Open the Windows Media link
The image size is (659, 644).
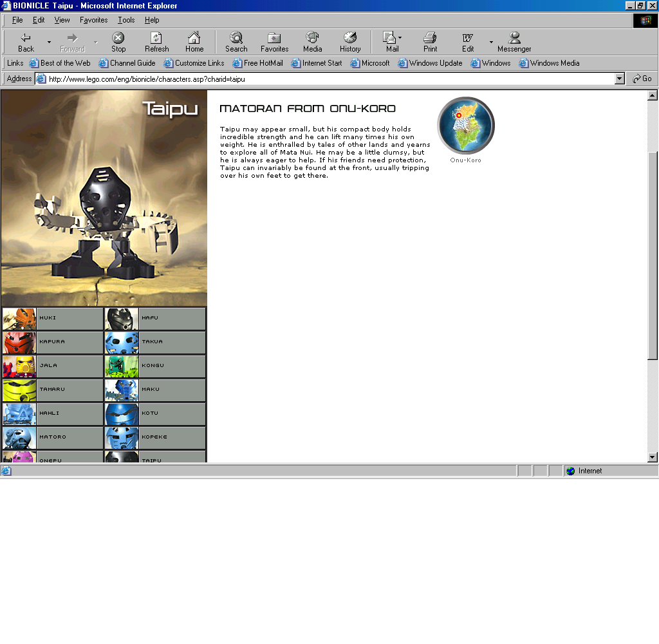pyautogui.click(x=549, y=63)
